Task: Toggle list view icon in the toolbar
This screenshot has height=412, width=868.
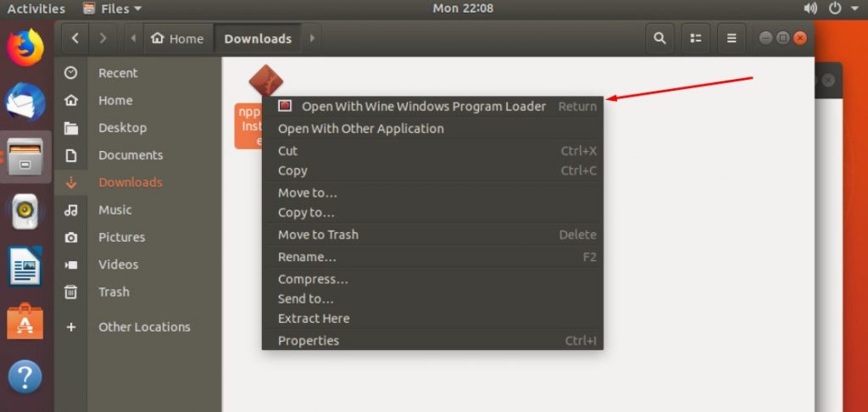Action: [696, 38]
